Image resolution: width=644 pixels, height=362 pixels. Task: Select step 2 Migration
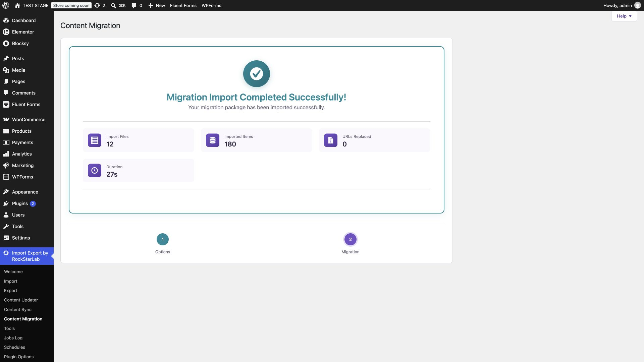[x=351, y=239]
